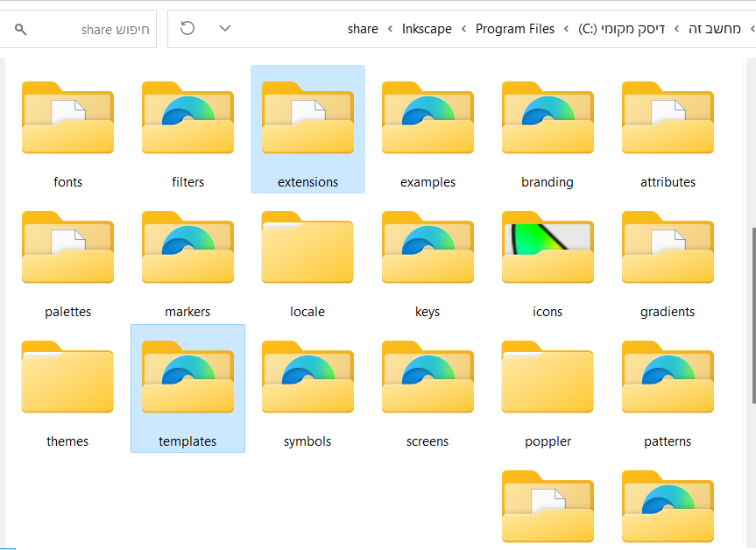Click the keys label text
The width and height of the screenshot is (756, 550).
[x=427, y=312]
